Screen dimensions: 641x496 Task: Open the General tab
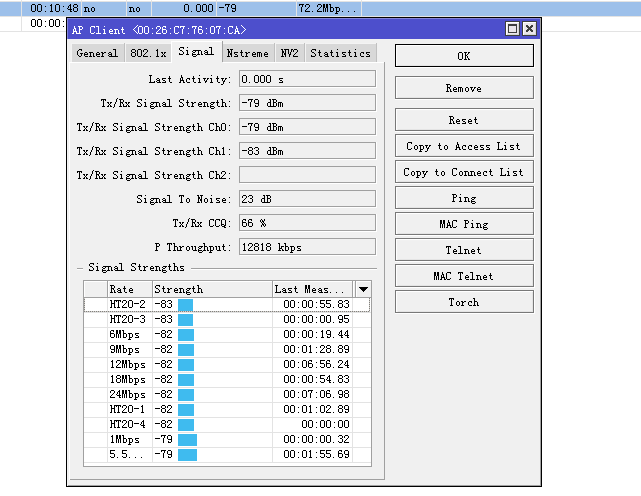tap(97, 54)
